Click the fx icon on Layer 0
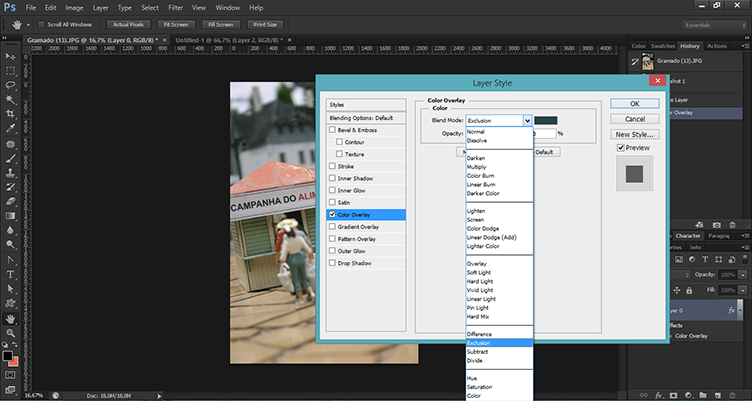752x401 pixels. (731, 310)
